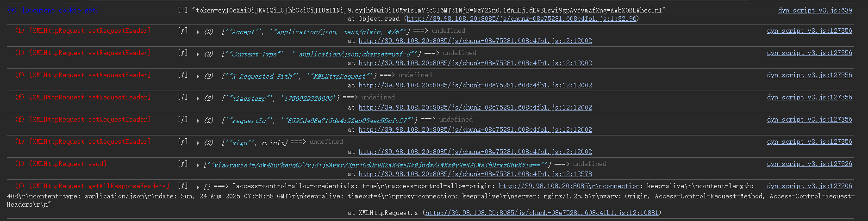Open the chunk stack link ending 12:12578
Screen dimensions: 868x221
pyautogui.click(x=475, y=174)
